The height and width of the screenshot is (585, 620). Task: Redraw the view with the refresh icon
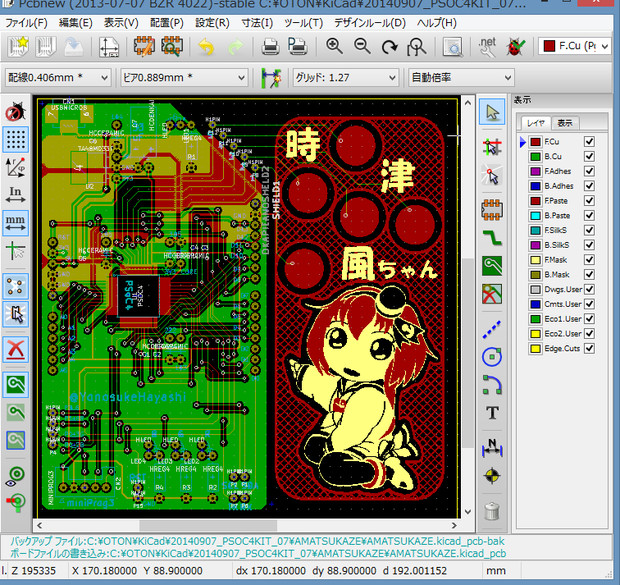389,47
